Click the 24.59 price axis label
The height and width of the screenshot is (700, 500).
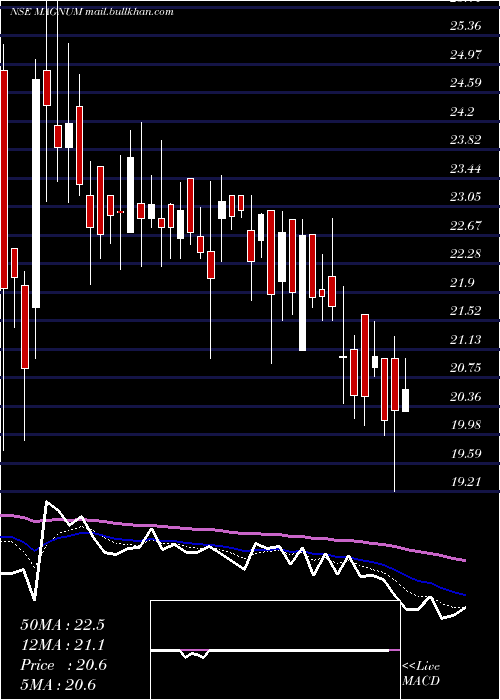pyautogui.click(x=466, y=83)
